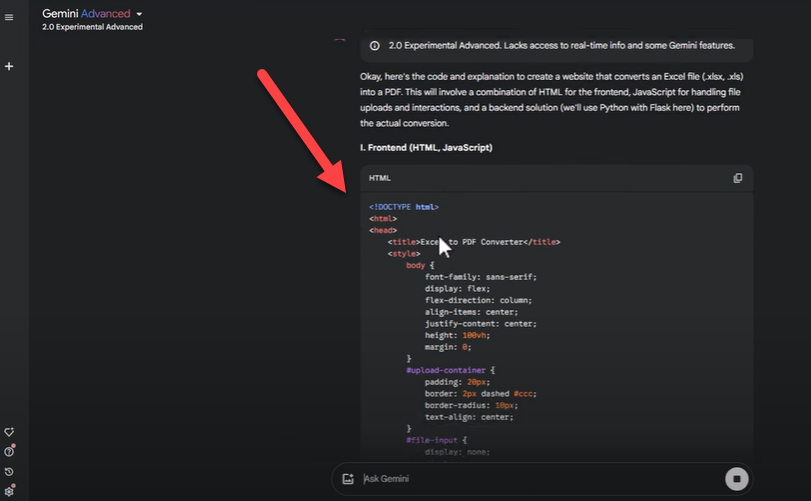Focus the Ask Gemini input field
The image size is (811, 501).
[538, 479]
